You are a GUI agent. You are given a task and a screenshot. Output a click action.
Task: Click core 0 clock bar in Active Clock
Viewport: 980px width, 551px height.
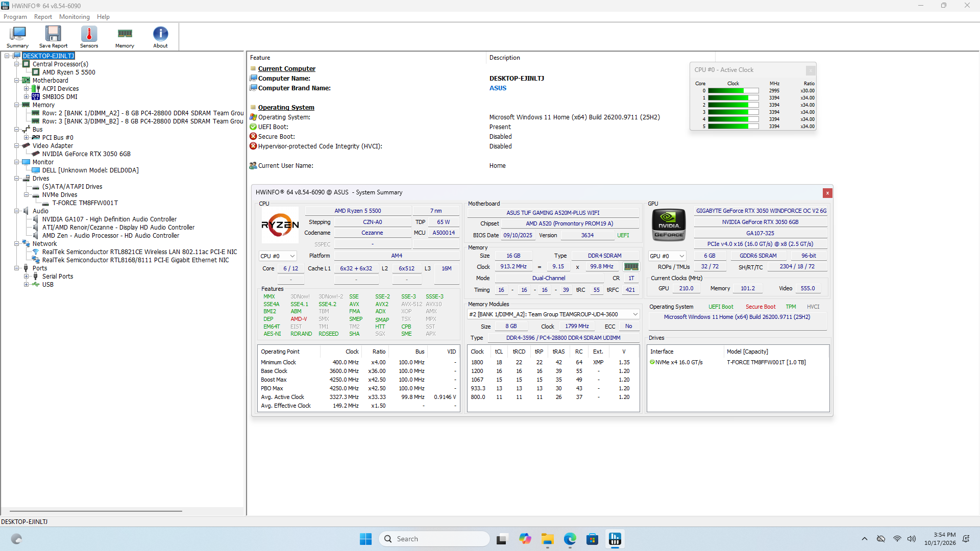point(733,91)
